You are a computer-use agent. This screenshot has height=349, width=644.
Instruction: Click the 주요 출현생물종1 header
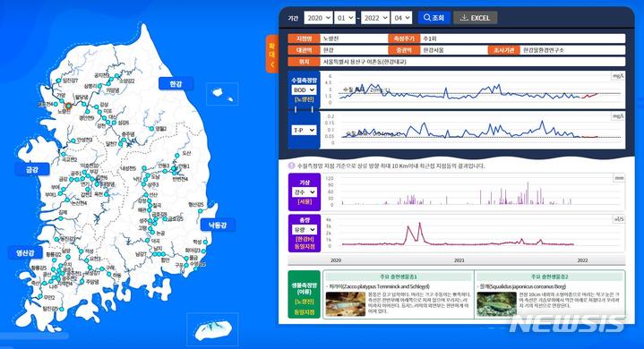399,277
